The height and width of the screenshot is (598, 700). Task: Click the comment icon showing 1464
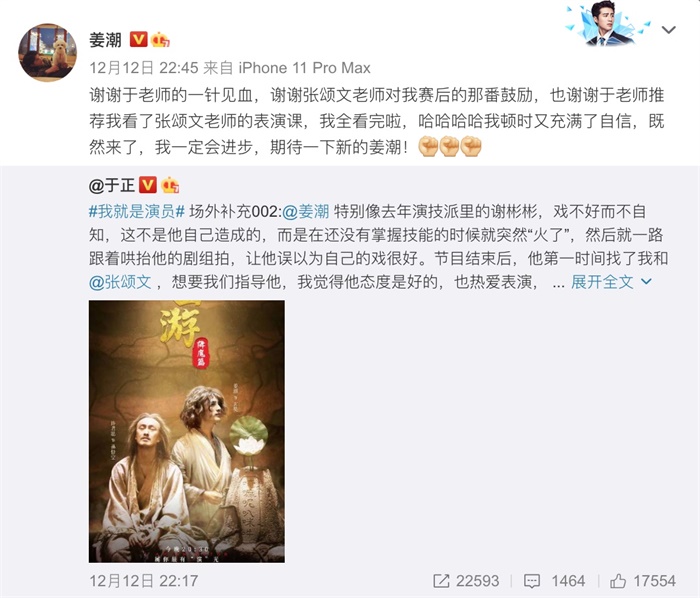click(x=531, y=581)
